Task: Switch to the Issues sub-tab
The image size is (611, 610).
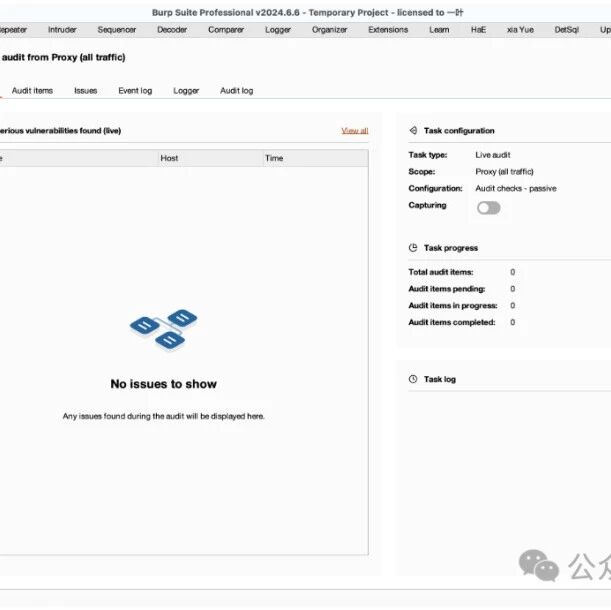Action: [85, 90]
